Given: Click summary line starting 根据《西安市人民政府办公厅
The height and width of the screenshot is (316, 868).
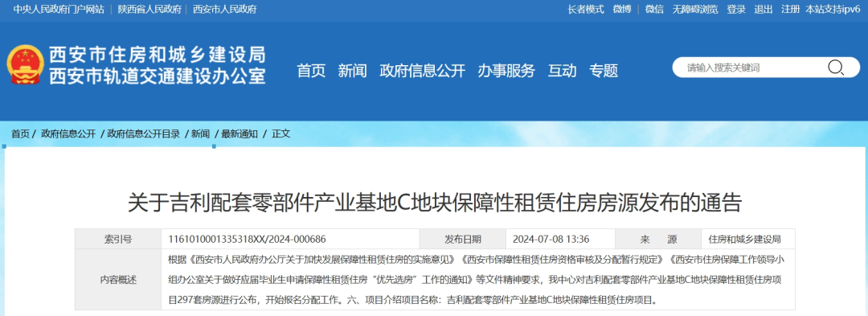Looking at the screenshot, I should (476, 260).
